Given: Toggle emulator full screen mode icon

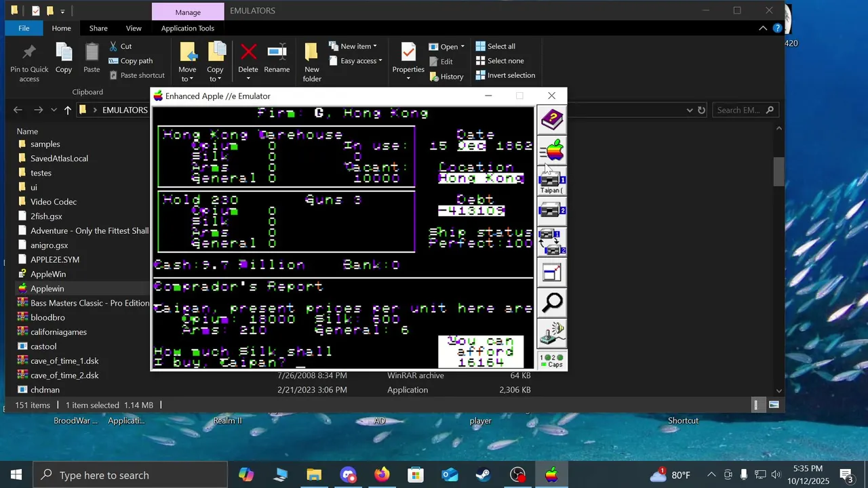Looking at the screenshot, I should pyautogui.click(x=552, y=272).
